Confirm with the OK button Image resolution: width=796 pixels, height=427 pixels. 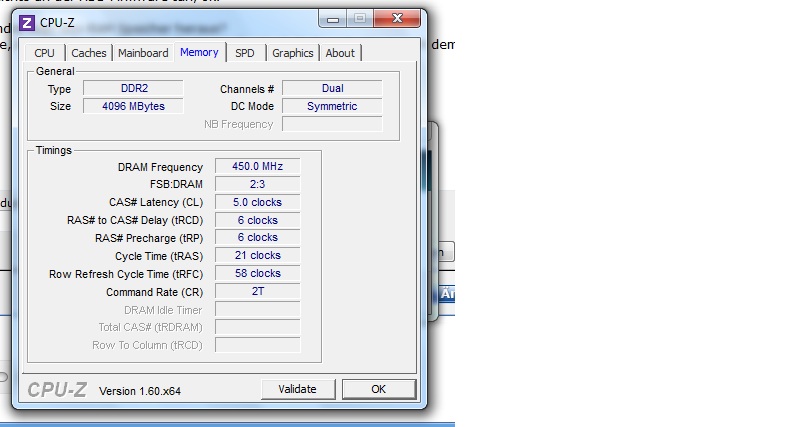coord(379,389)
